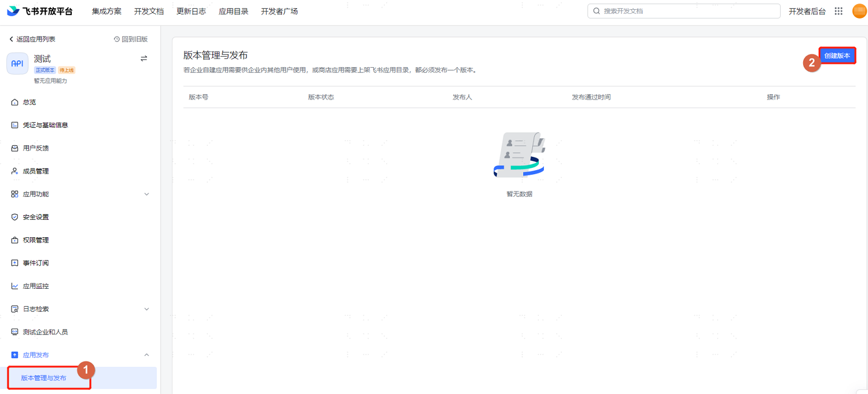Click the 版本状态 column header

pos(321,97)
